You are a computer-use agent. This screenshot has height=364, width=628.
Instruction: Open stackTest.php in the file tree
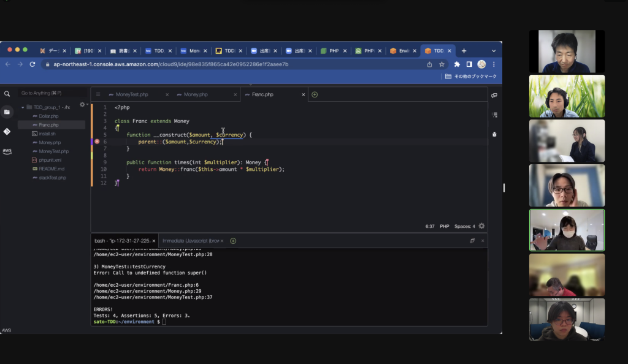52,178
